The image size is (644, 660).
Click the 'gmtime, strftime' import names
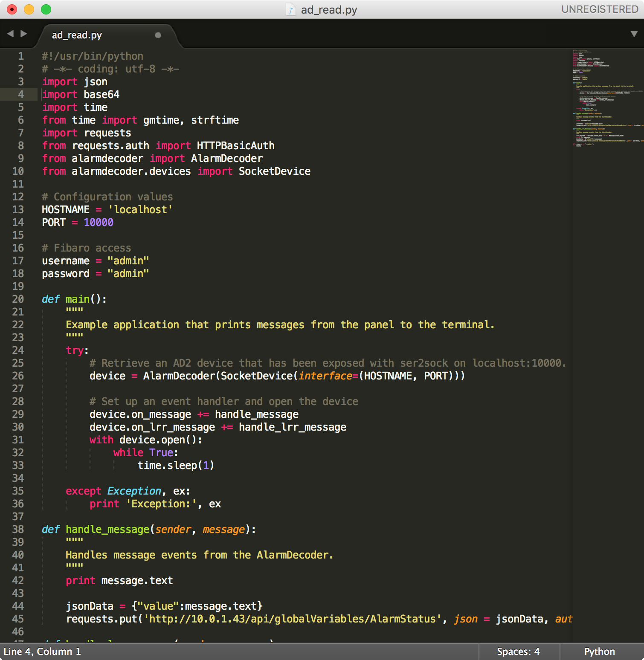[x=191, y=120]
